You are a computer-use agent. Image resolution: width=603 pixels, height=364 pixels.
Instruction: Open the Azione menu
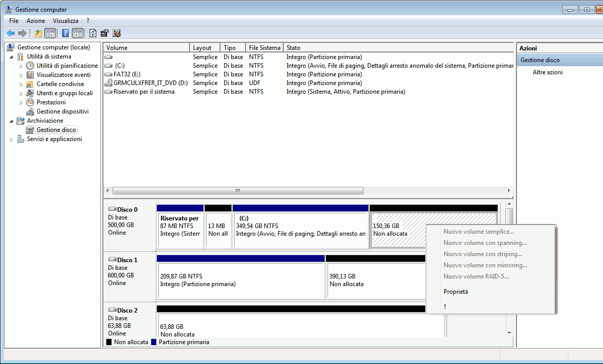tap(36, 21)
